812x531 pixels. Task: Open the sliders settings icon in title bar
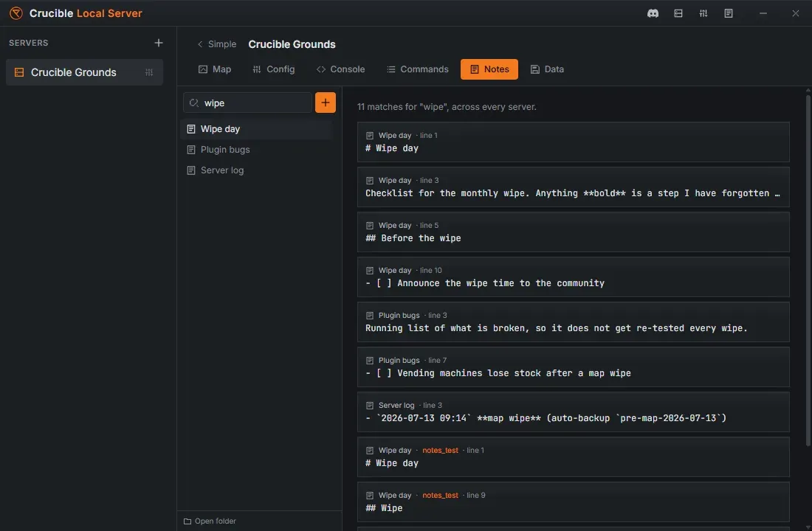coord(703,13)
